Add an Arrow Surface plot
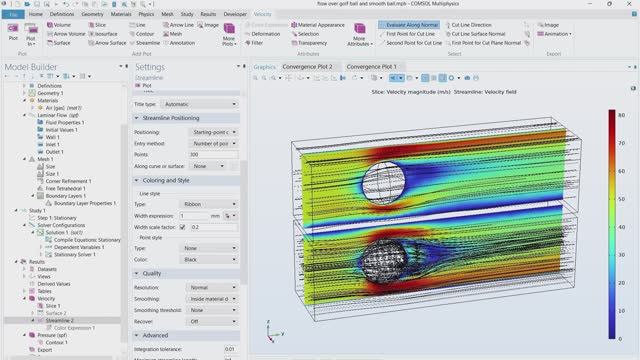This screenshot has height=360, width=640. (107, 43)
